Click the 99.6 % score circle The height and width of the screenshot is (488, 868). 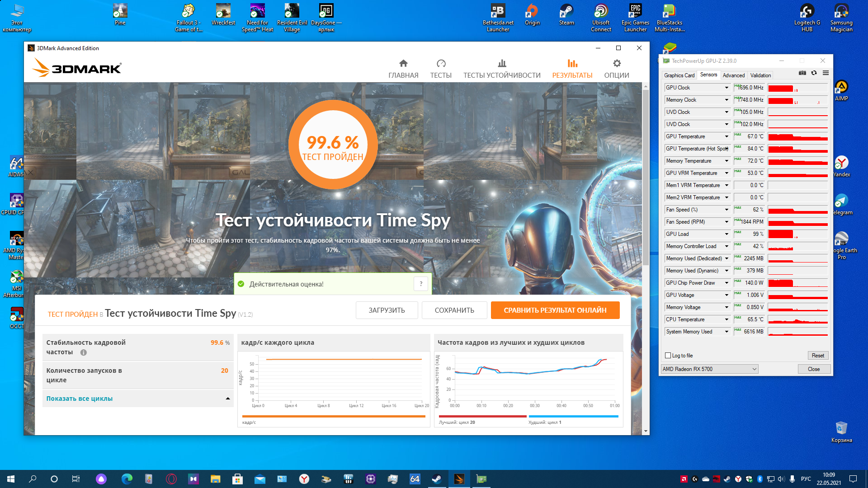tap(333, 145)
